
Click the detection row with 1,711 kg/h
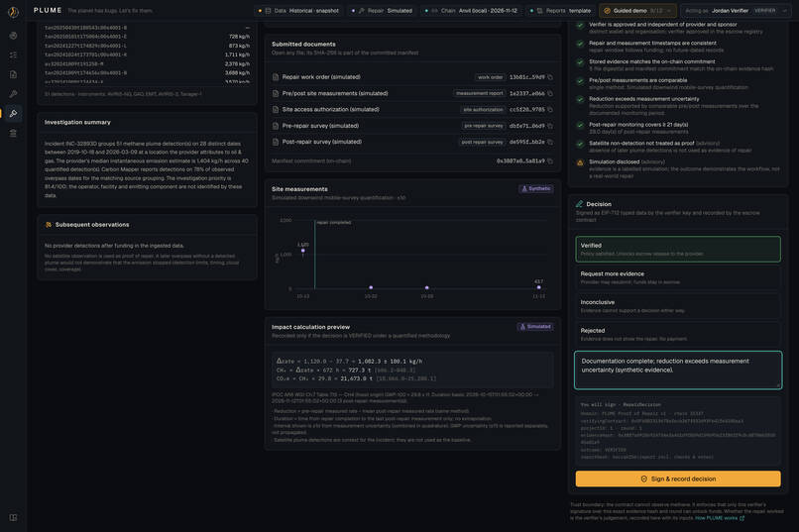tap(148, 54)
